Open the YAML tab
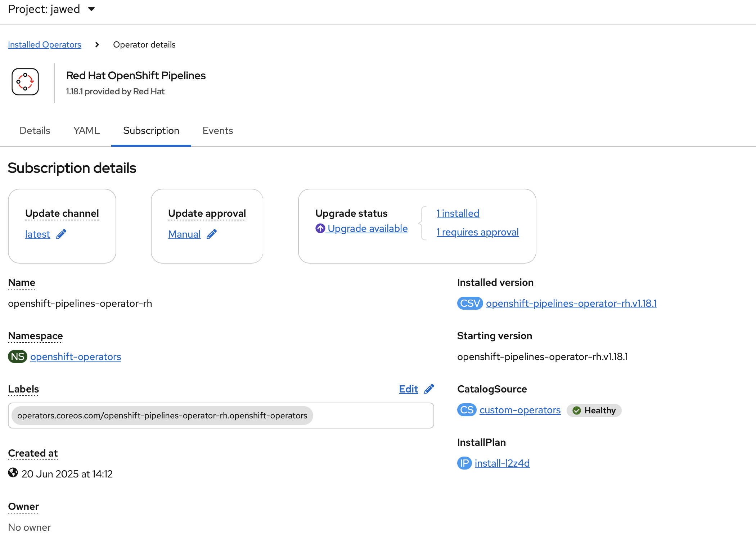The height and width of the screenshot is (543, 756). pos(86,131)
